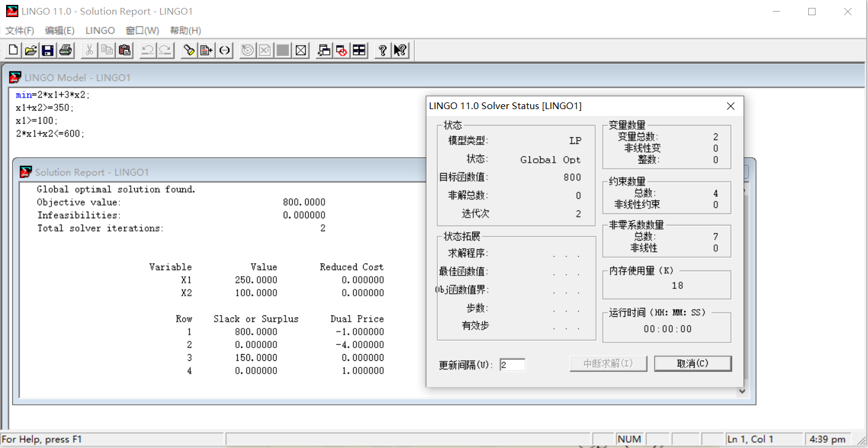
Task: Click the Close All crossed-box icon
Action: (x=301, y=51)
